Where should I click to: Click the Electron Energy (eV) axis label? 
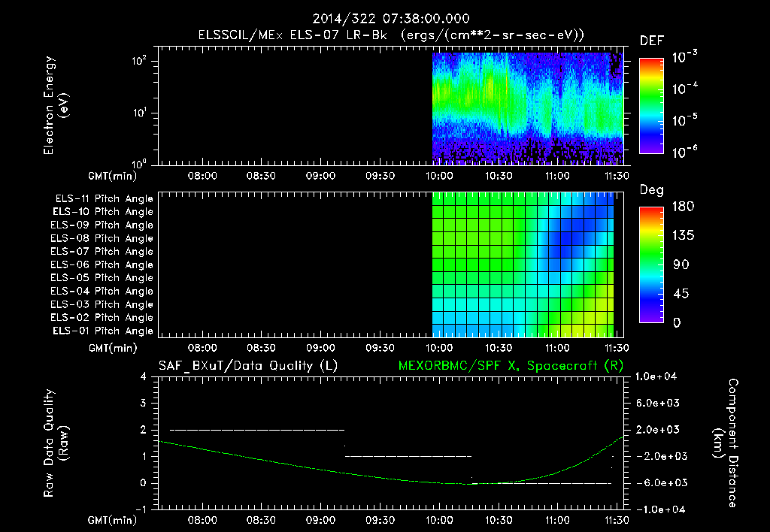[x=56, y=105]
